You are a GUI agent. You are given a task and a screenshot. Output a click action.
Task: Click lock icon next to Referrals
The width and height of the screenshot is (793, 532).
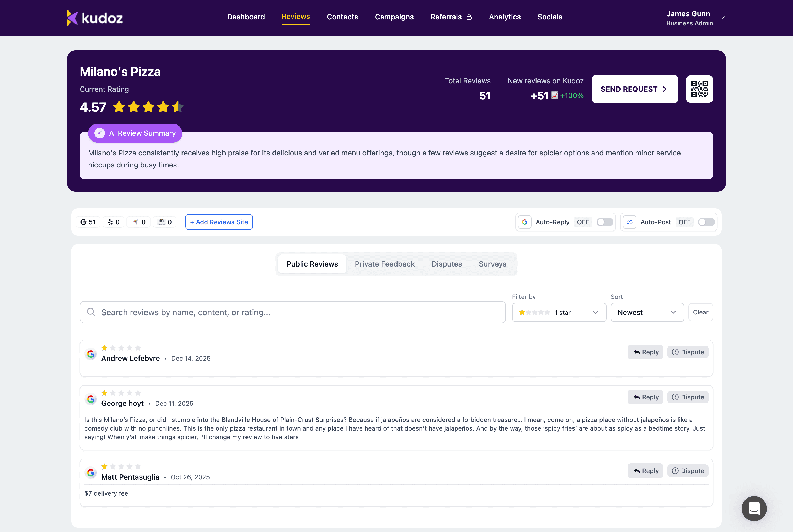[x=469, y=17]
